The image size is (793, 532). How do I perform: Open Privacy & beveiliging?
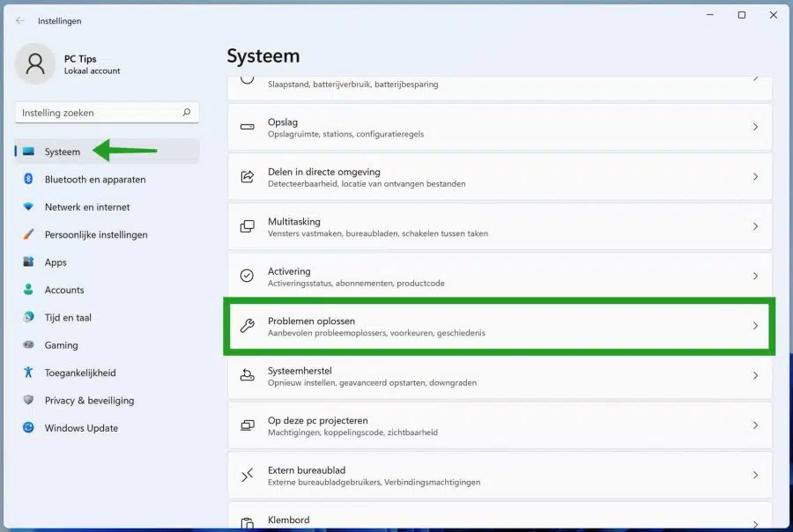(x=107, y=400)
